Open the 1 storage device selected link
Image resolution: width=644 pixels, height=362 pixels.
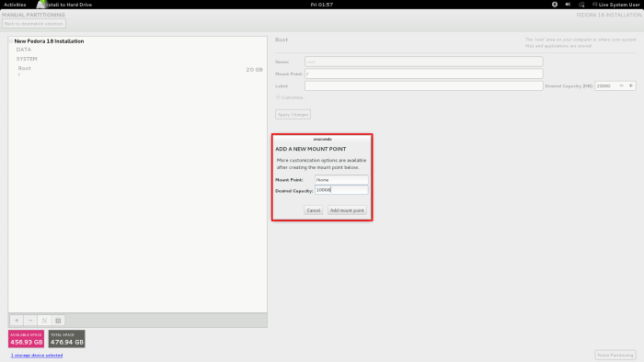37,355
